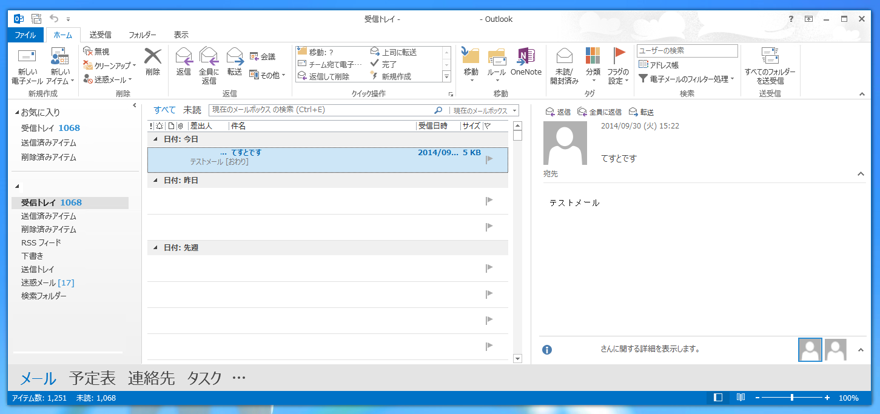The height and width of the screenshot is (414, 880).
Task: Open the 迷惑メール dropdown
Action: click(x=107, y=80)
